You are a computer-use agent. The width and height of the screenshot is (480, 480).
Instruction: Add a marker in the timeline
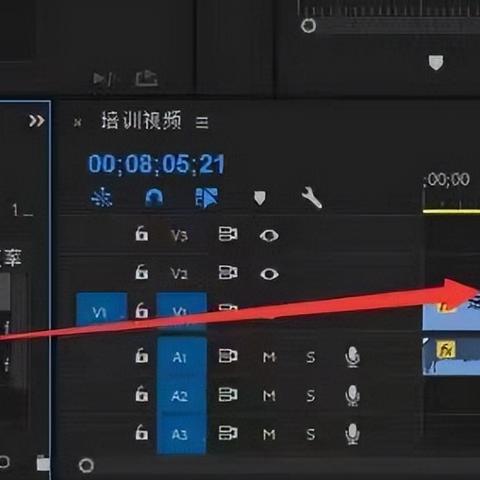260,198
